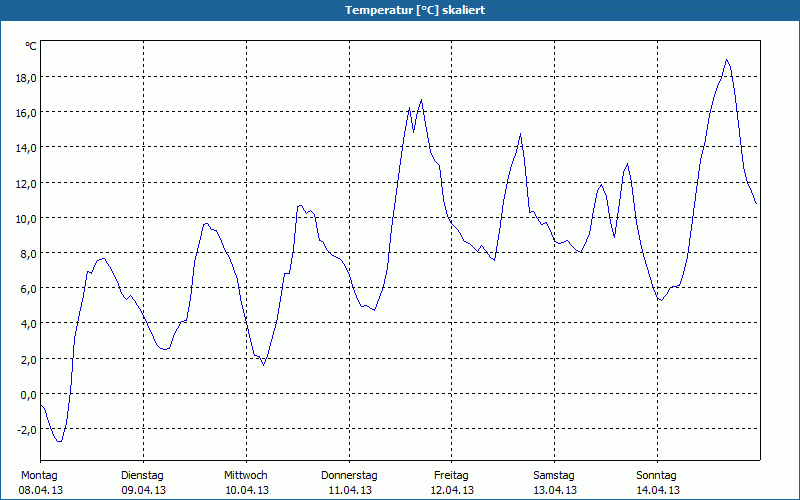Click the Thursday peak near 16.7 degrees
Screen dimensions: 800x500
click(x=421, y=100)
